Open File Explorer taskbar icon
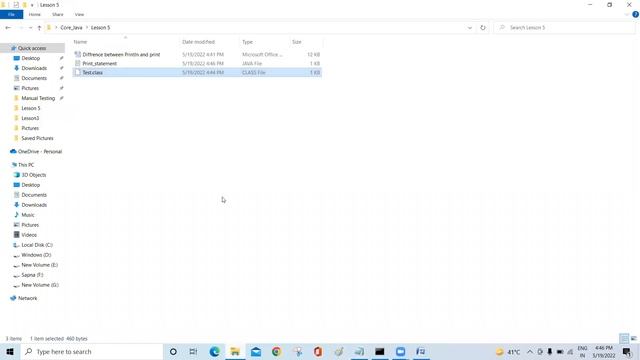 (x=235, y=351)
